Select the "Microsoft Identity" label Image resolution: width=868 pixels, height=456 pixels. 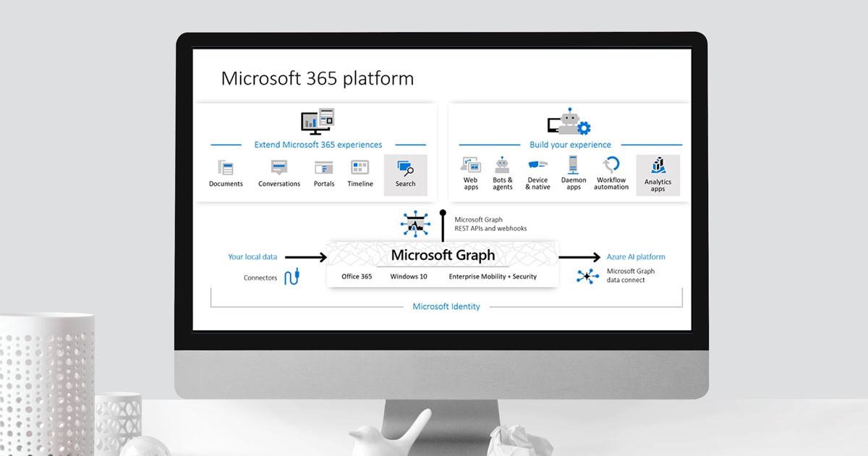pyautogui.click(x=446, y=307)
